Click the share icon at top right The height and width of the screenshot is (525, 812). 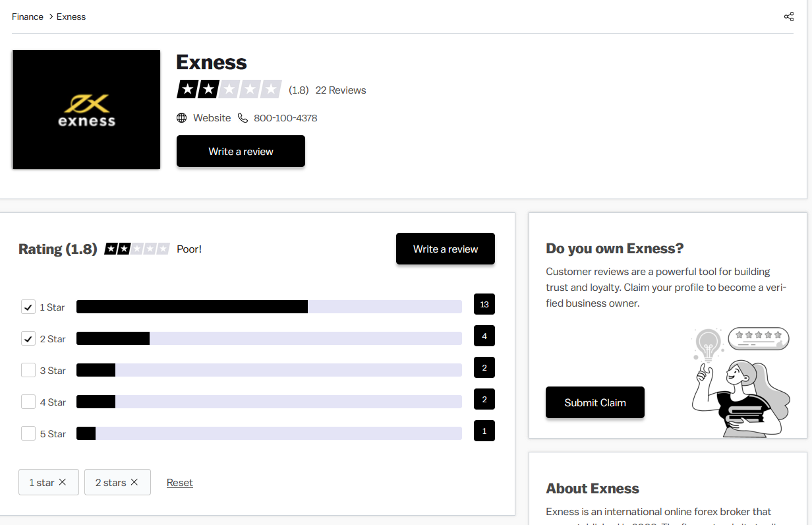click(x=788, y=16)
